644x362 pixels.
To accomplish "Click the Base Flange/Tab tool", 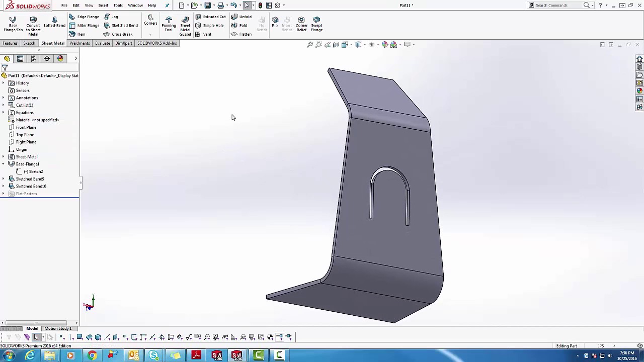I will click(x=13, y=24).
